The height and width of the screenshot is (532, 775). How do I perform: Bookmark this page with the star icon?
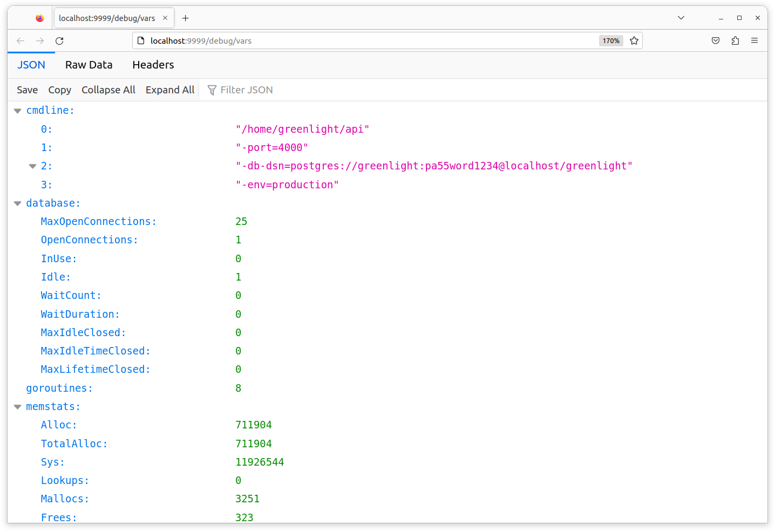pyautogui.click(x=634, y=41)
